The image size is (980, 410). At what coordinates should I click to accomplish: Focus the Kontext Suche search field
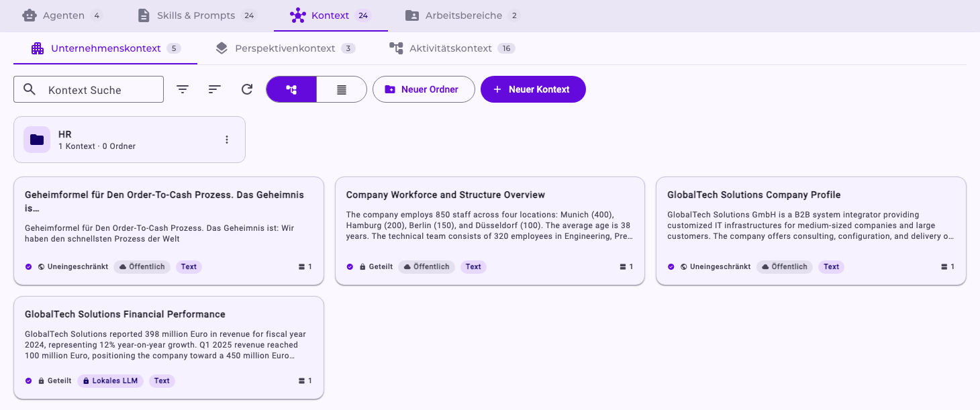coord(89,89)
